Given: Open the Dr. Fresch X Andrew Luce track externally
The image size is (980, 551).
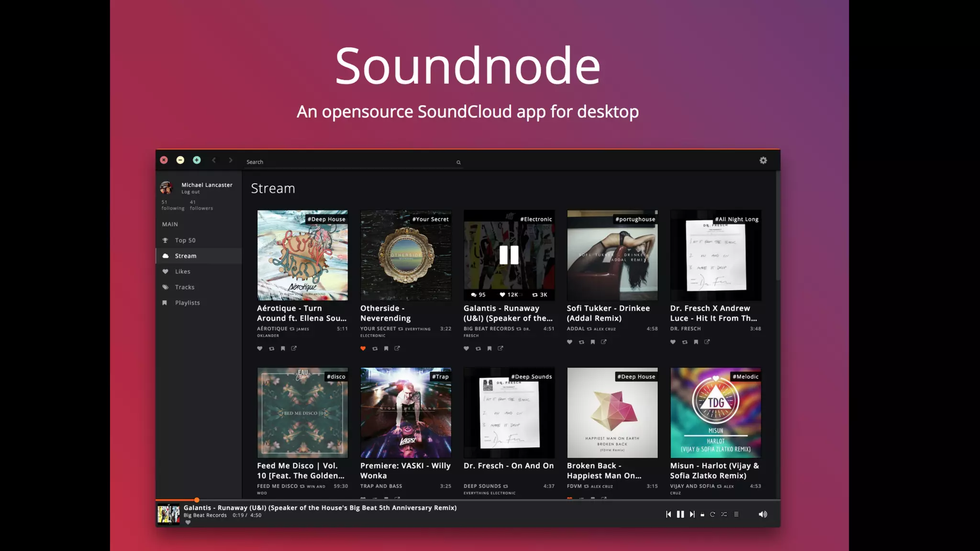Looking at the screenshot, I should 707,342.
